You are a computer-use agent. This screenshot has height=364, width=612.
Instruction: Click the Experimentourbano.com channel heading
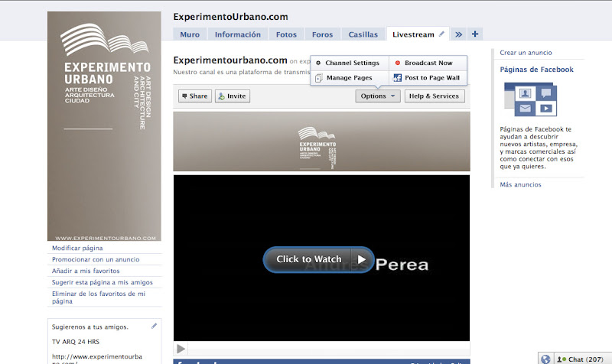[x=230, y=60]
